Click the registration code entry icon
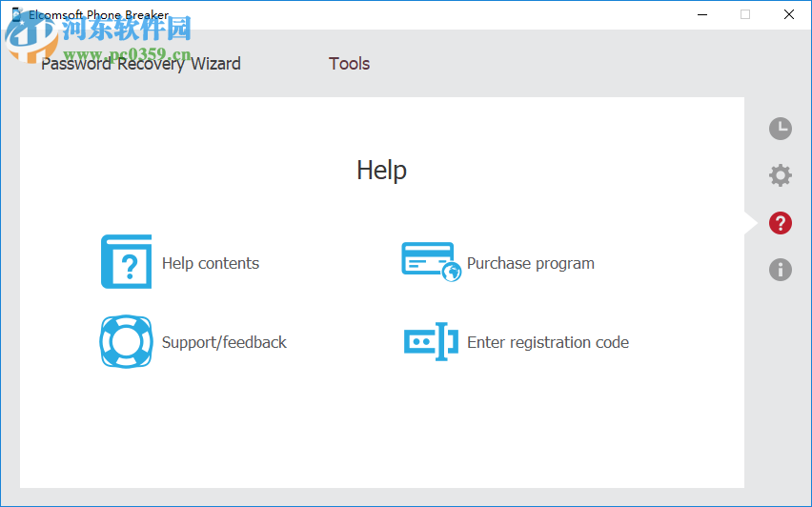Image resolution: width=812 pixels, height=507 pixels. tap(431, 342)
